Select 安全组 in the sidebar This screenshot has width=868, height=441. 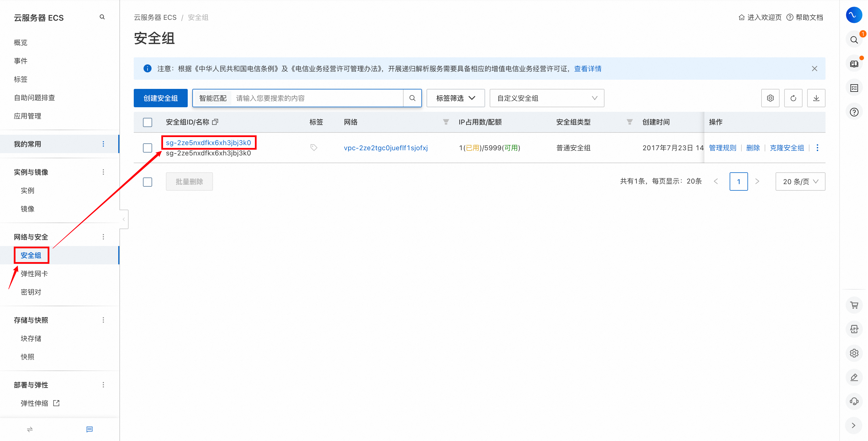click(x=31, y=255)
